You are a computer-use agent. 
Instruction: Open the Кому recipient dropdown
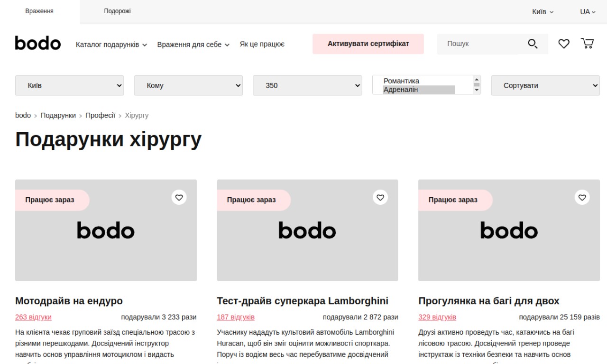[x=188, y=85]
